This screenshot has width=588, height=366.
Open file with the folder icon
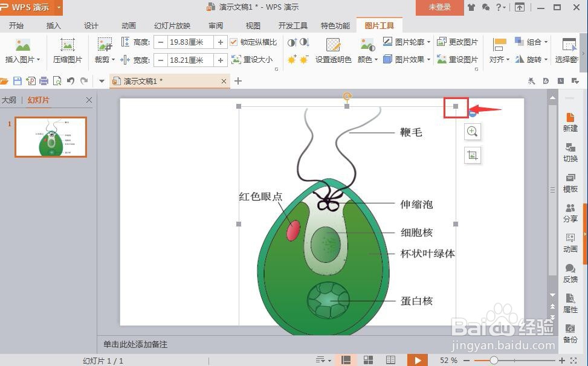pos(4,81)
